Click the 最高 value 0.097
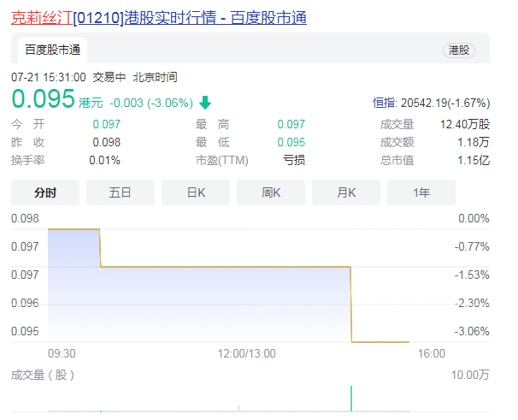 [x=291, y=124]
